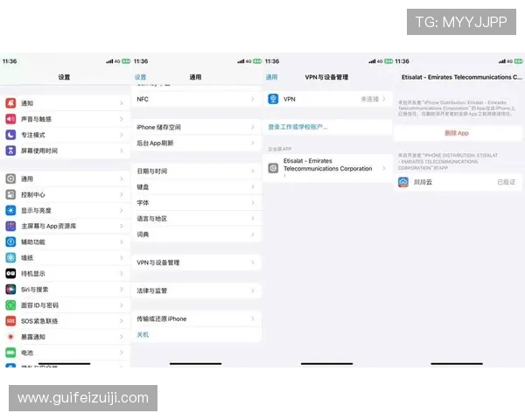Open the 语言与地区 menu row

(x=196, y=219)
